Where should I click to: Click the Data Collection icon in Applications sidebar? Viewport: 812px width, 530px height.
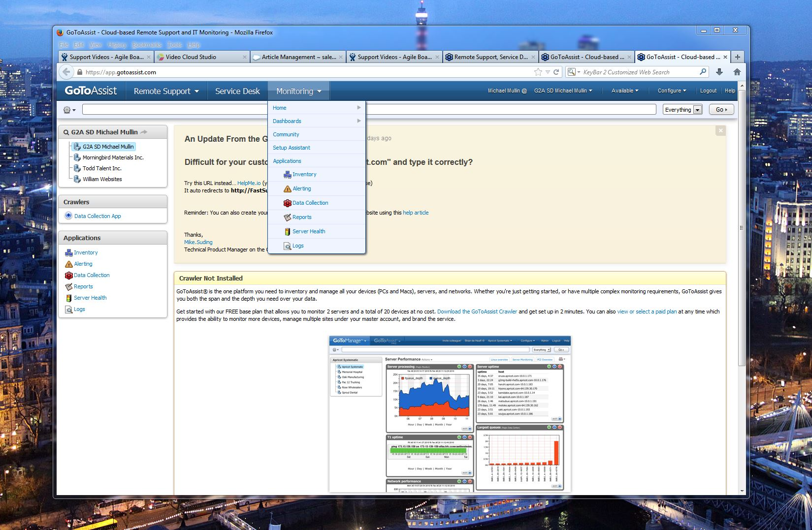69,275
